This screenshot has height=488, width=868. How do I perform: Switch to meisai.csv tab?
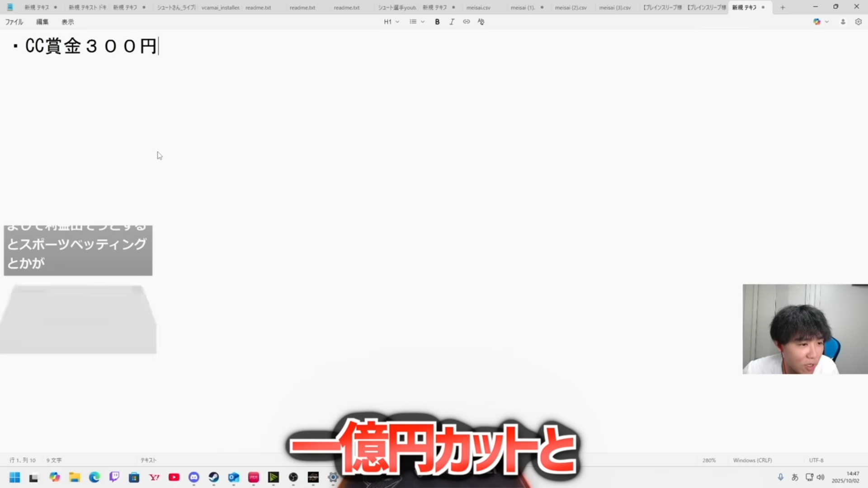tap(478, 7)
